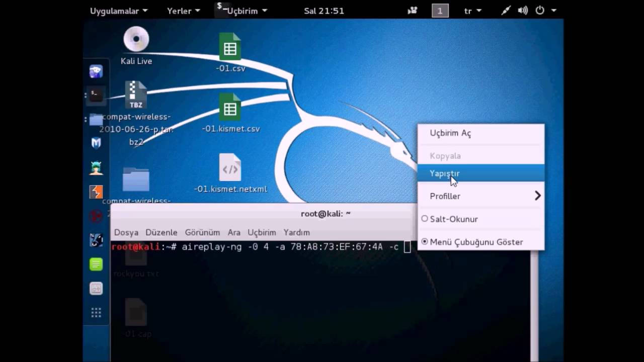Open the Ara menu in terminal

(234, 232)
